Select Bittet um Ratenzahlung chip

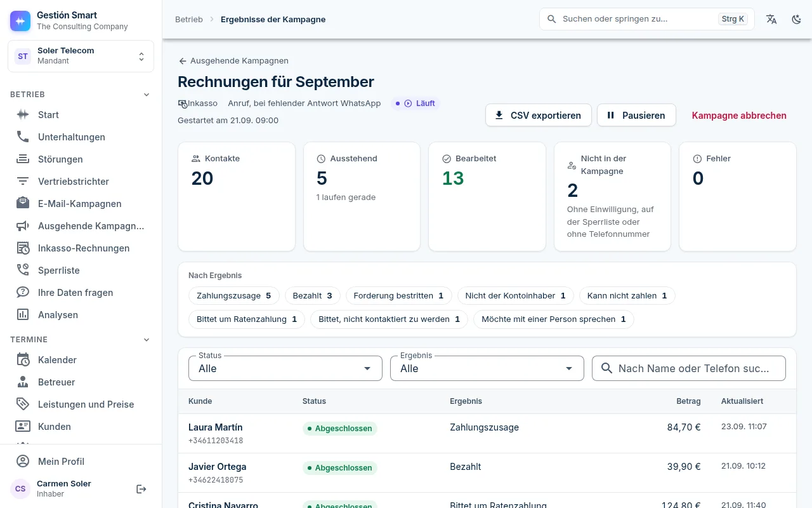click(x=247, y=319)
